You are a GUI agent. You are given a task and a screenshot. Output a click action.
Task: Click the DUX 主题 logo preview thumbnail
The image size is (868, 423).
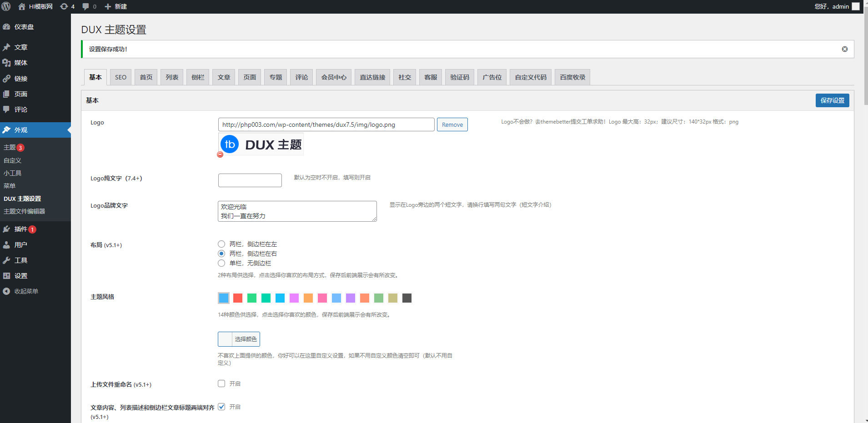261,144
